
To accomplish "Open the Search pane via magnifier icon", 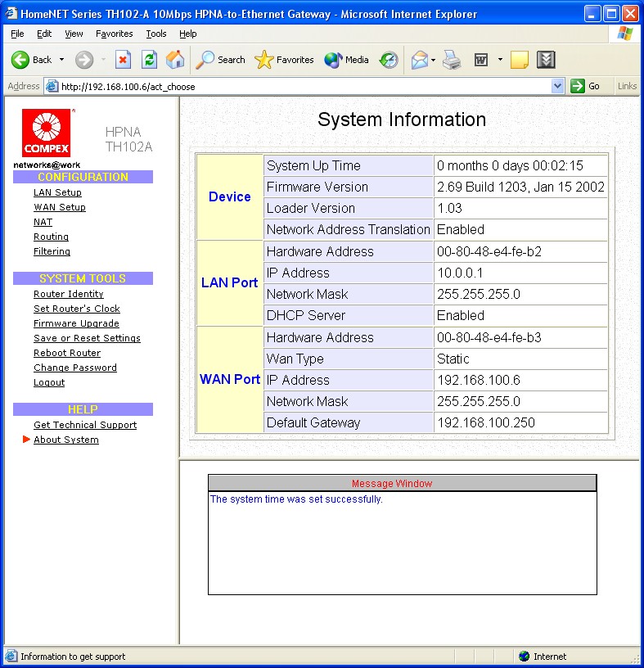I will pyautogui.click(x=205, y=60).
